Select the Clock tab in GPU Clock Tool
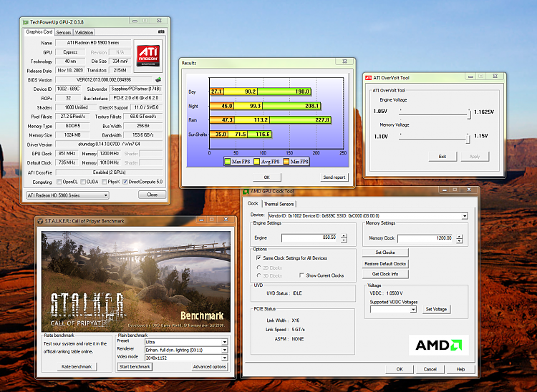 [x=253, y=204]
